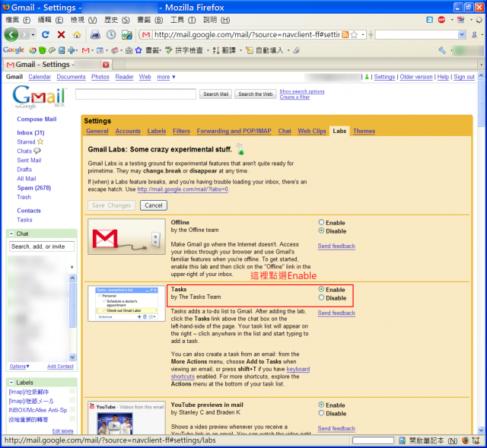Viewport: 487px width, 448px height.
Task: Enable YouTube previews in mail
Action: click(321, 405)
